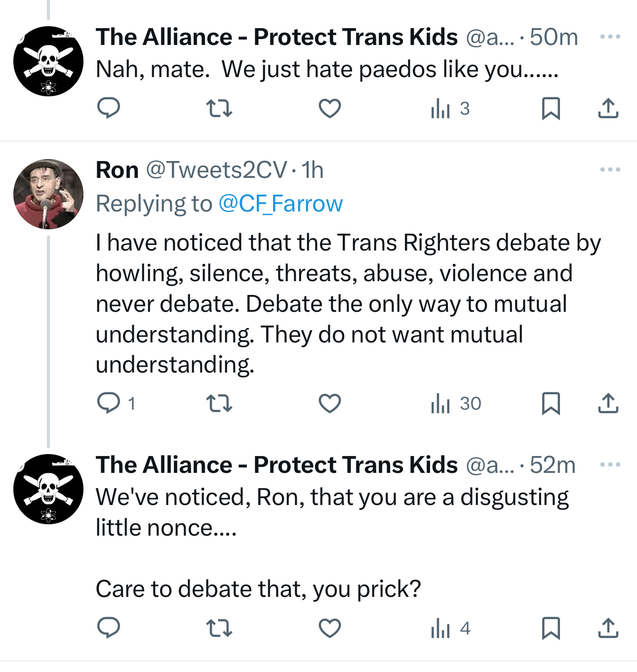Reply to Ron's tweet
The width and height of the screenshot is (637, 672).
[109, 403]
